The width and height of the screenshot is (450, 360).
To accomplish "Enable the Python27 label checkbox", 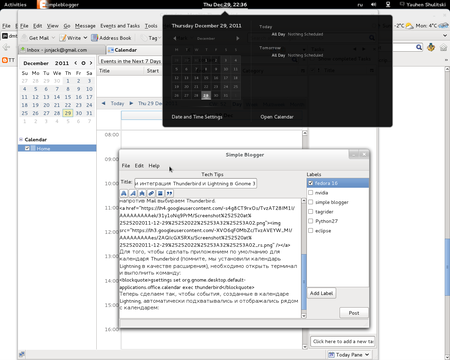I will coord(311,221).
